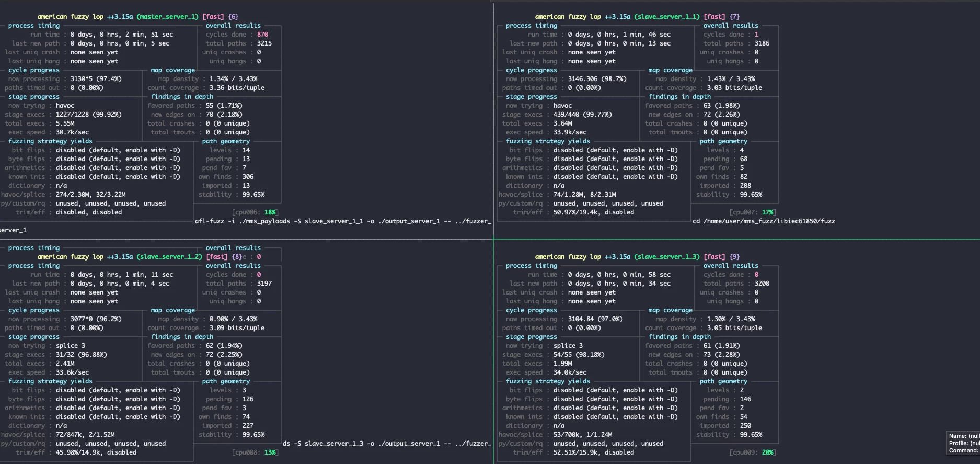Click the now processing 3146.306 (98.7%) value
980x464 pixels.
pyautogui.click(x=597, y=79)
